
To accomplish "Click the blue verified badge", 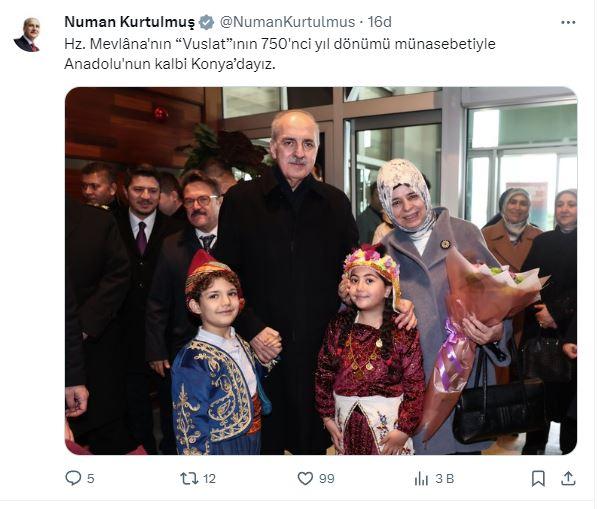I will click(207, 22).
